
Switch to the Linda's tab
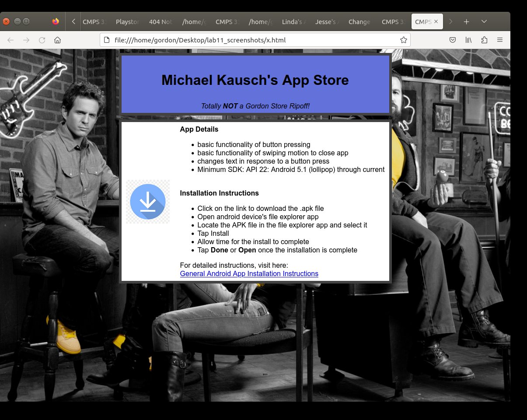click(293, 22)
